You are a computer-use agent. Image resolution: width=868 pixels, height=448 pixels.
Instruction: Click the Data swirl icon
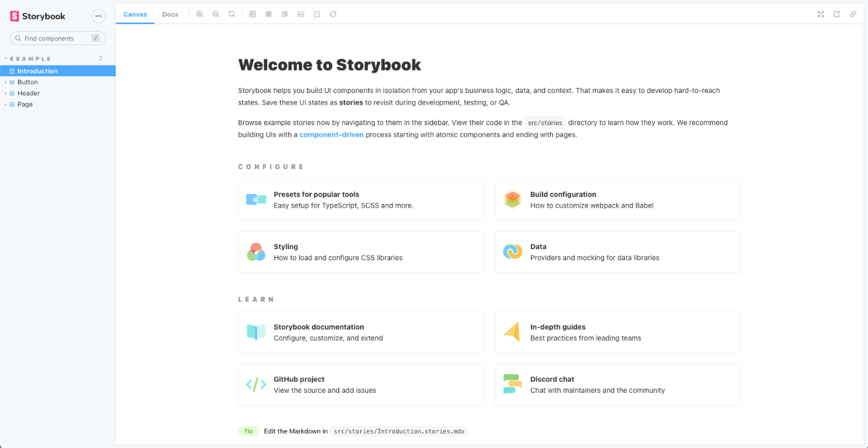click(513, 252)
